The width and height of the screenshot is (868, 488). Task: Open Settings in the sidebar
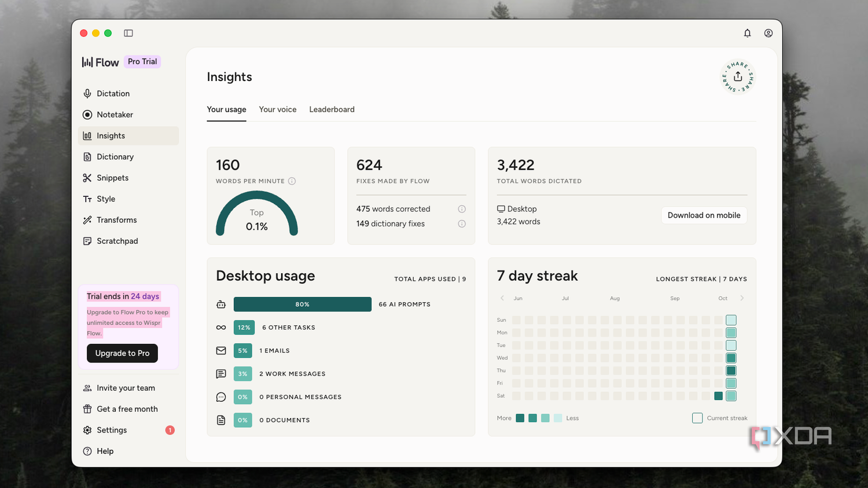coord(128,430)
